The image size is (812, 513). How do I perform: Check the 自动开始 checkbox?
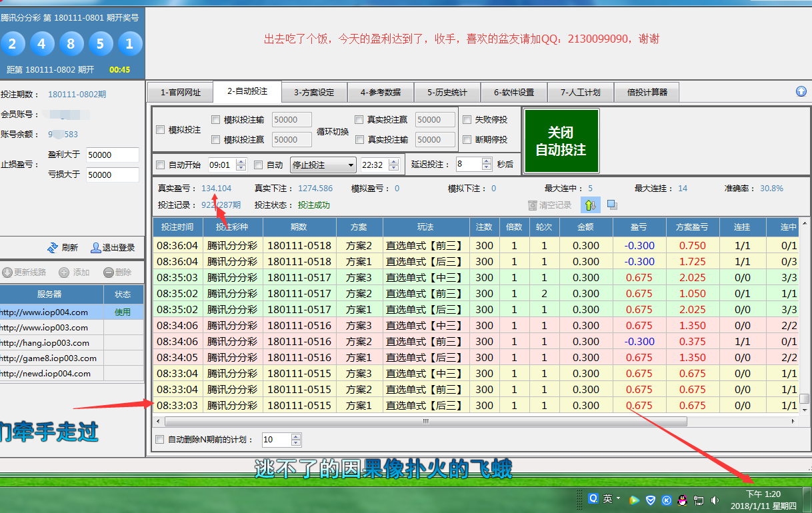click(x=160, y=165)
